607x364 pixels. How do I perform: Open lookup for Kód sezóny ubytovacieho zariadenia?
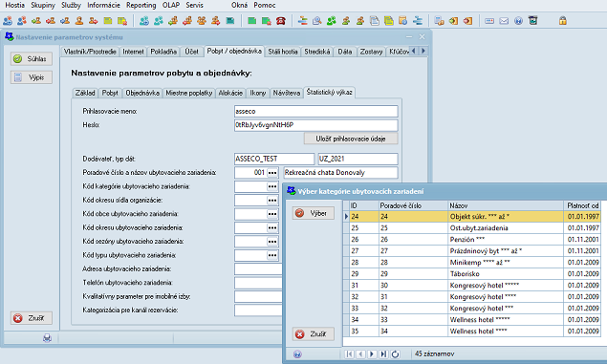[x=272, y=242]
